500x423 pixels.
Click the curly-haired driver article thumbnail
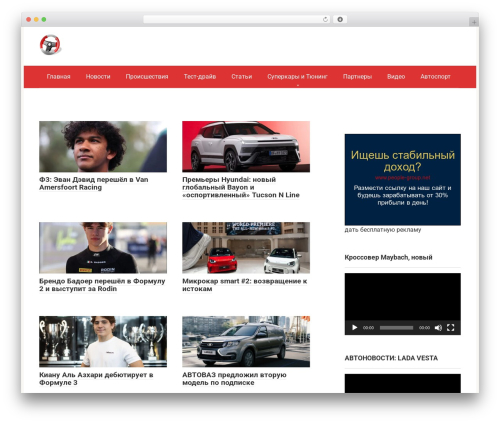click(103, 147)
